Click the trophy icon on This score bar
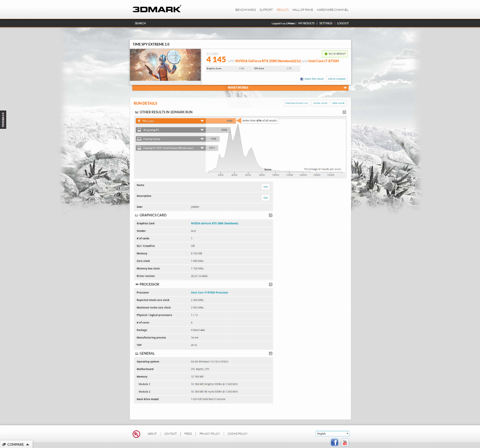 pos(139,121)
